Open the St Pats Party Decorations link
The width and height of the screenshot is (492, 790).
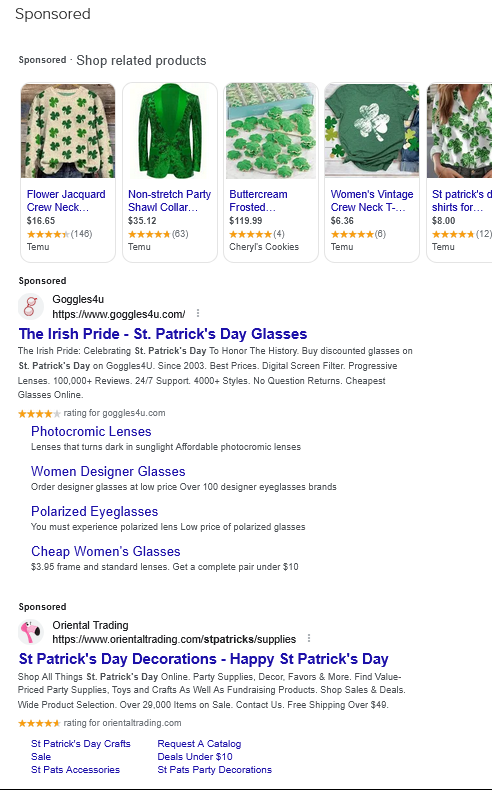tap(215, 770)
